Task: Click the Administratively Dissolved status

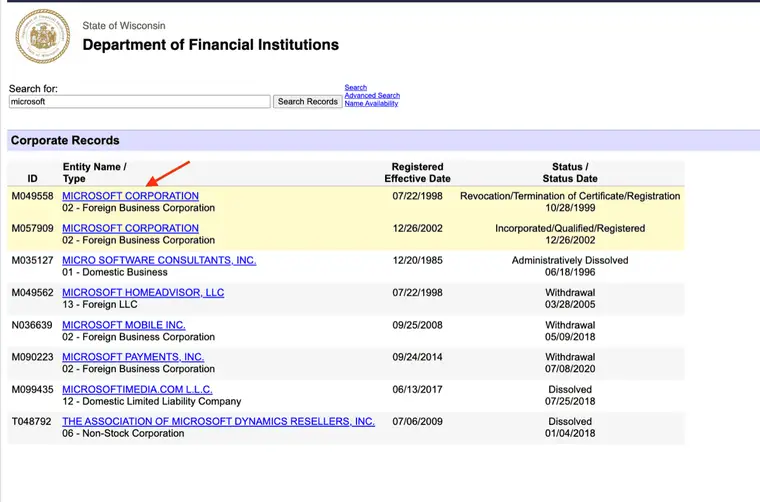Action: 570,260
